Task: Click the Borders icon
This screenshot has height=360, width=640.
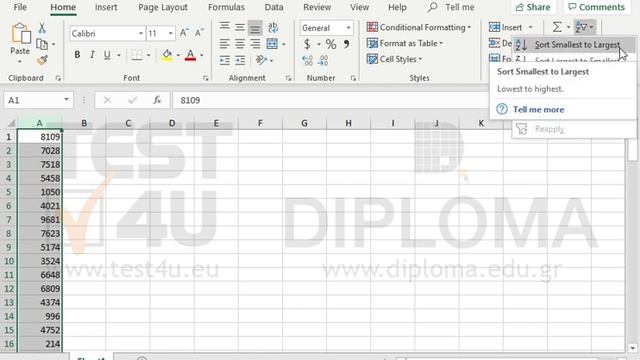Action: [137, 55]
